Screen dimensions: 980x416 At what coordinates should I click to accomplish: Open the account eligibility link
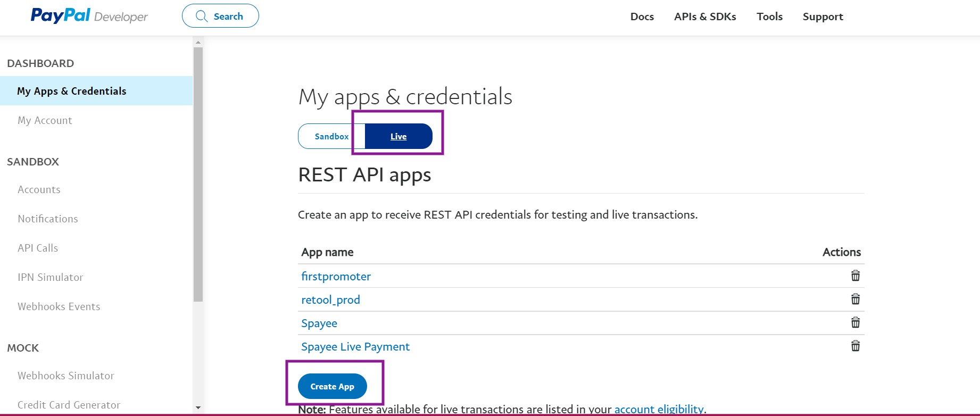coord(659,409)
